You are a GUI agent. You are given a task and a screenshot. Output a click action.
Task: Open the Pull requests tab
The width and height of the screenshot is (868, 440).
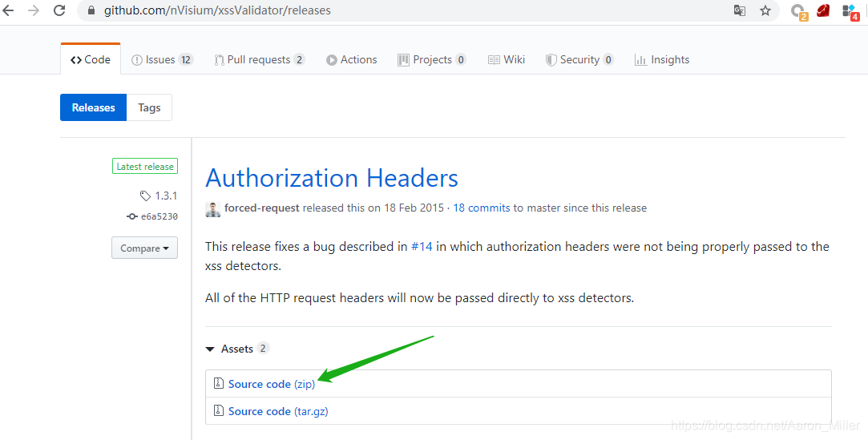tap(260, 60)
